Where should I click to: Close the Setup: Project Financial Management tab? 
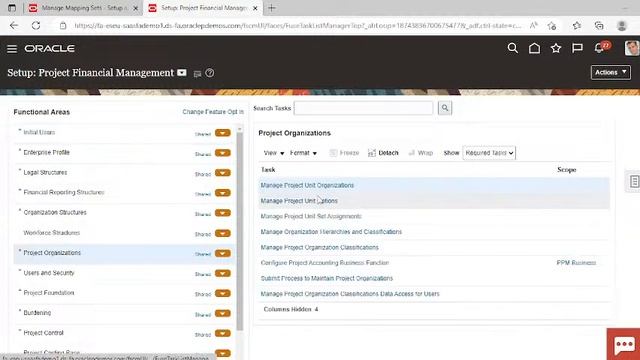(255, 8)
